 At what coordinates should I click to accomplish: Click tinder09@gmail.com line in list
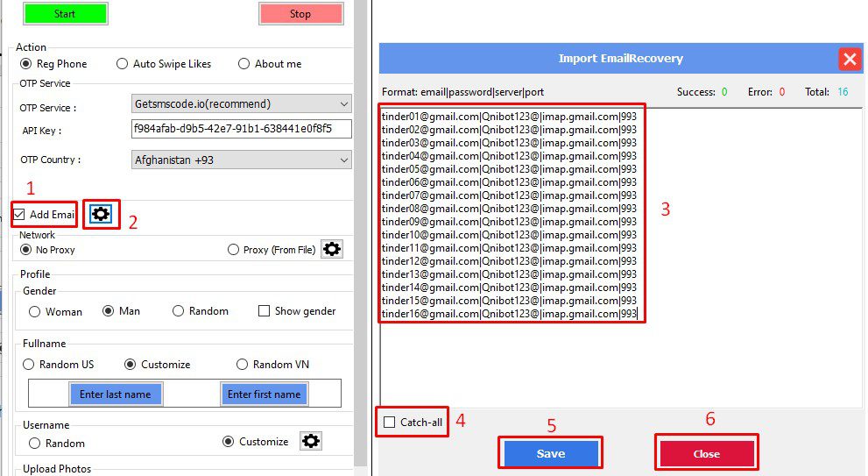click(x=509, y=222)
